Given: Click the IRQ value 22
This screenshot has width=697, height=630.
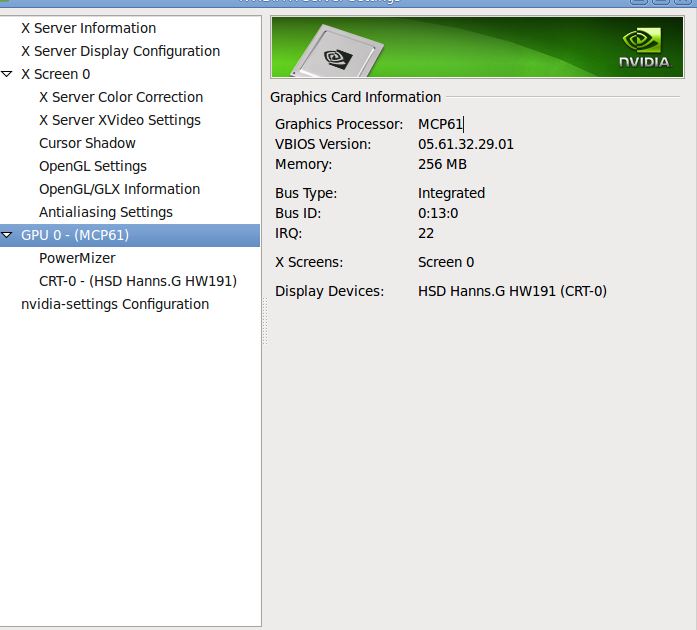Looking at the screenshot, I should click(426, 233).
